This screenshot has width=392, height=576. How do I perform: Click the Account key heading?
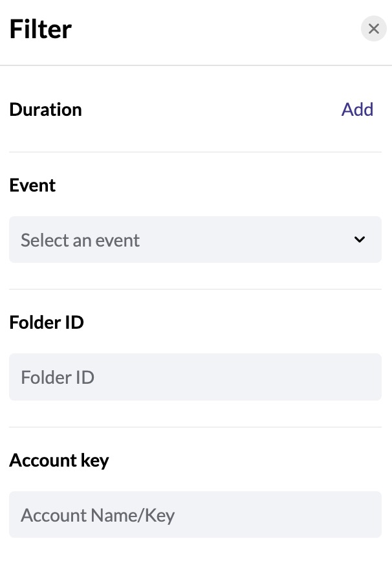point(59,461)
